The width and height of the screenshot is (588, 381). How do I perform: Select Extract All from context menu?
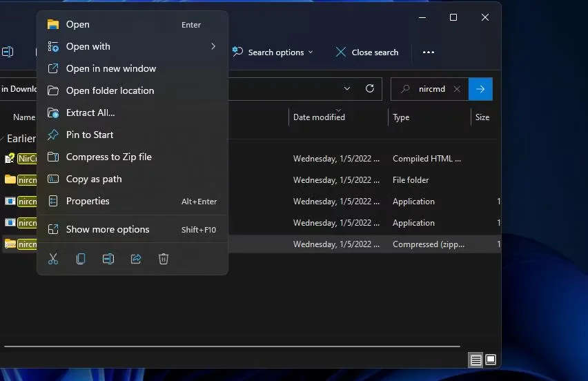point(90,113)
